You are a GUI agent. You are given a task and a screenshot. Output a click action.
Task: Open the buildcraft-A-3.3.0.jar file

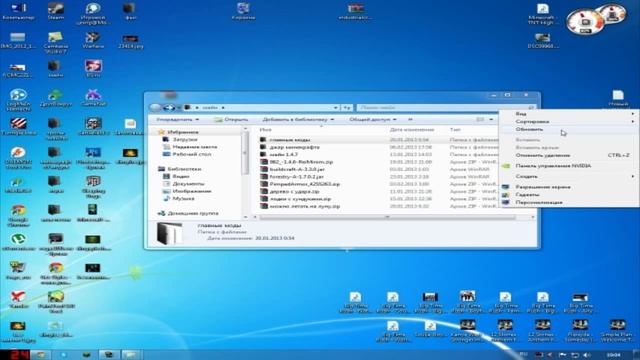click(x=297, y=169)
